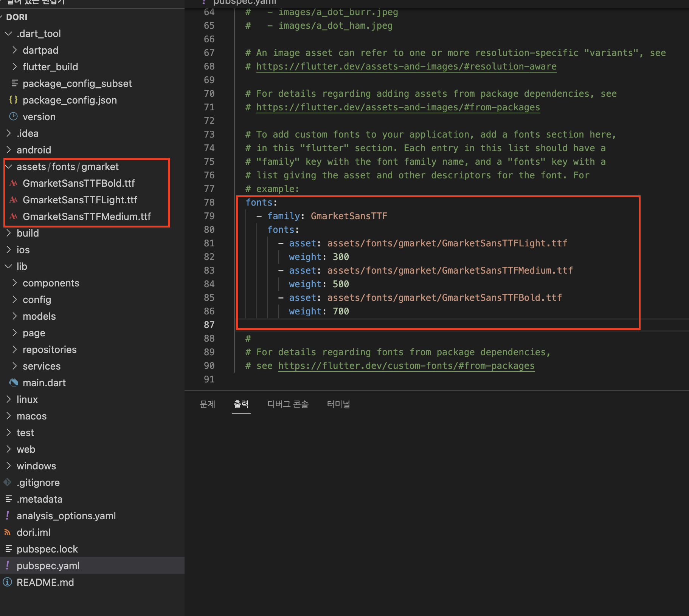Image resolution: width=689 pixels, height=616 pixels.
Task: Expand the windows folder
Action: pos(8,466)
